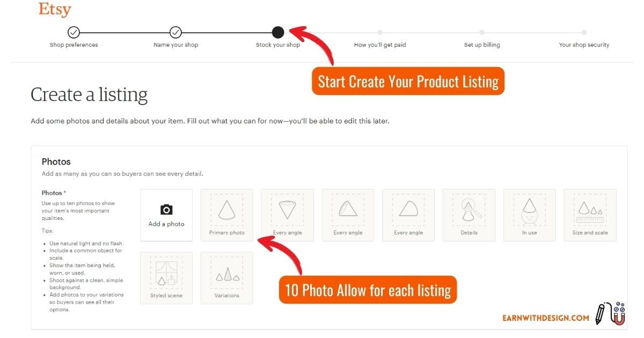Image resolution: width=644 pixels, height=338 pixels.
Task: Click the Etsy logo
Action: (x=54, y=9)
